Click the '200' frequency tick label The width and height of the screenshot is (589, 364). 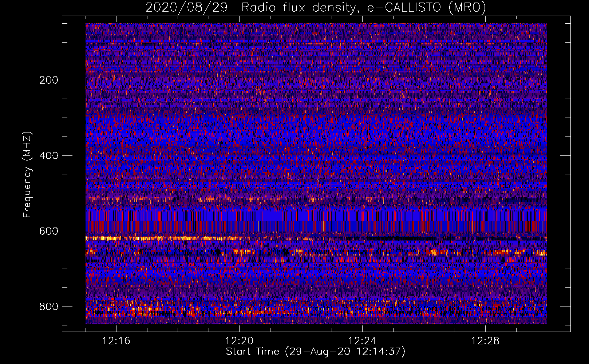click(x=49, y=80)
